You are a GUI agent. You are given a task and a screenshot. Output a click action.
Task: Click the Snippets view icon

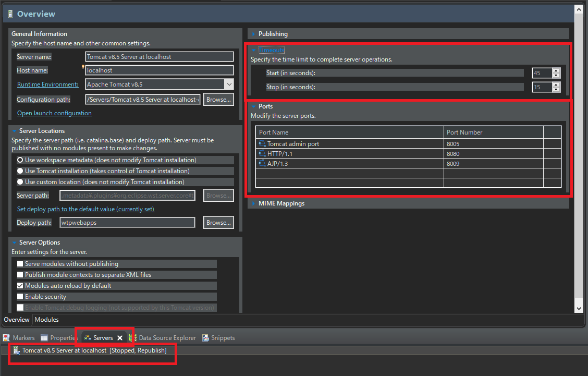(x=205, y=338)
